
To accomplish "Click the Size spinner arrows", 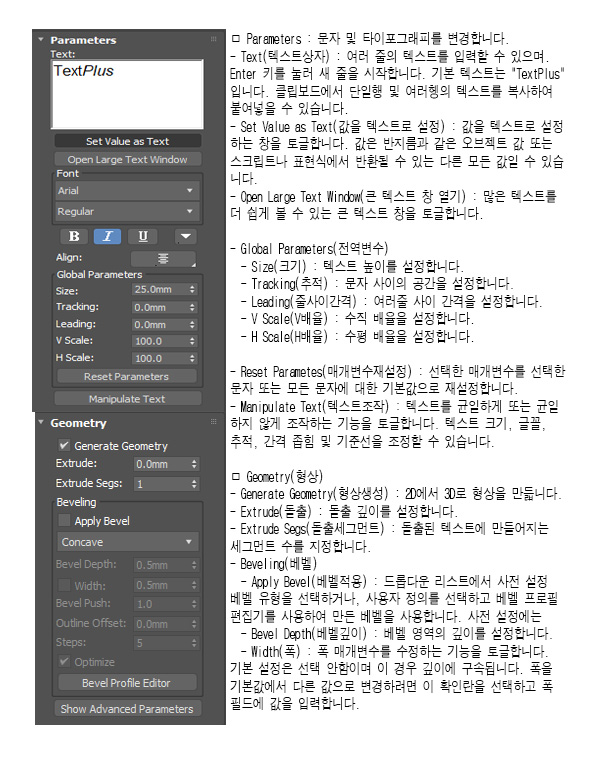I will [192, 289].
